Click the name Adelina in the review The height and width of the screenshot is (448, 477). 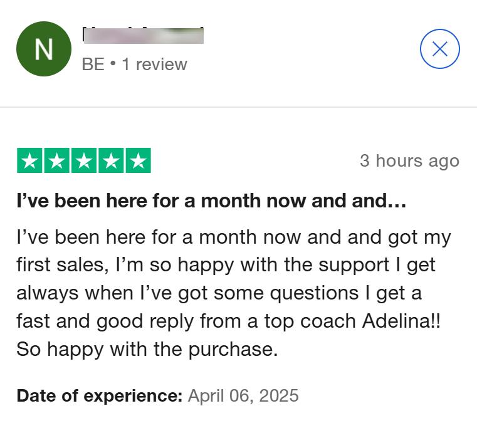pyautogui.click(x=396, y=321)
